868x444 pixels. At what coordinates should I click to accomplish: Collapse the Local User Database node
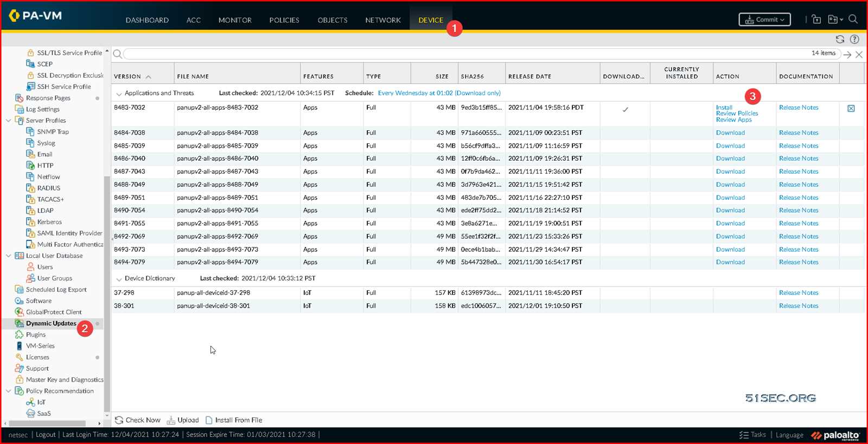pos(8,256)
